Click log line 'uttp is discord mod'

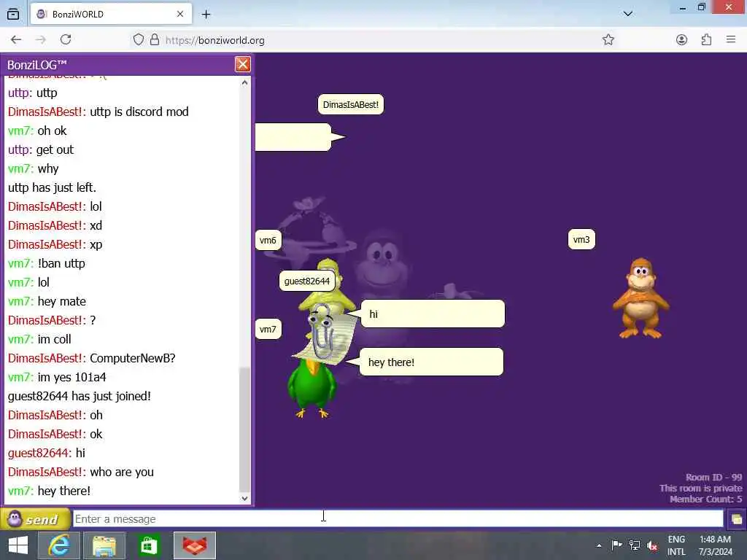(x=98, y=112)
